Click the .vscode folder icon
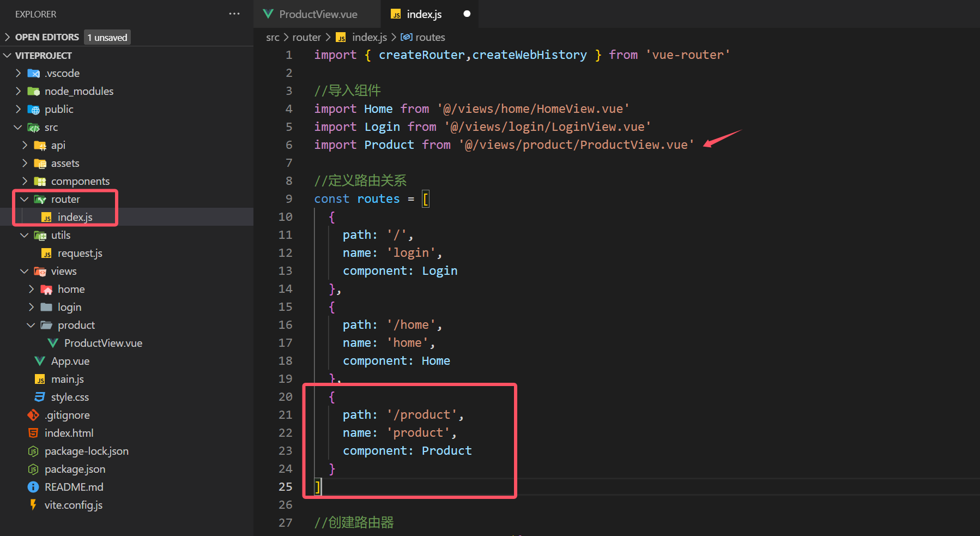 coord(34,74)
